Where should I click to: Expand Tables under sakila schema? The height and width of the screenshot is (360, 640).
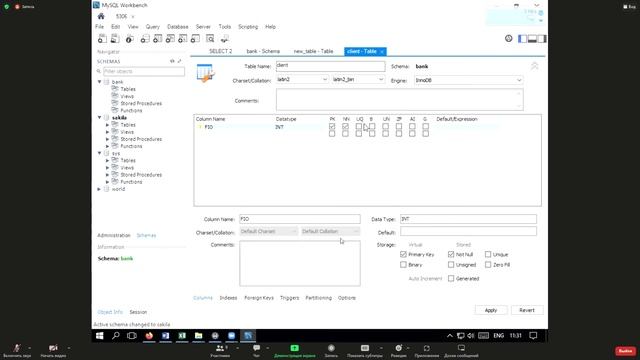click(x=107, y=125)
